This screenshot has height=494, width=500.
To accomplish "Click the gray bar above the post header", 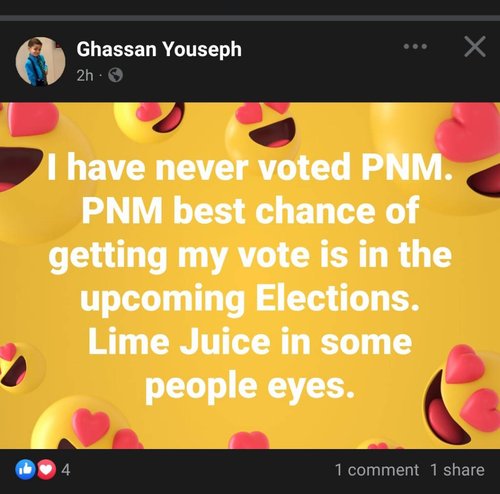I will click(250, 18).
